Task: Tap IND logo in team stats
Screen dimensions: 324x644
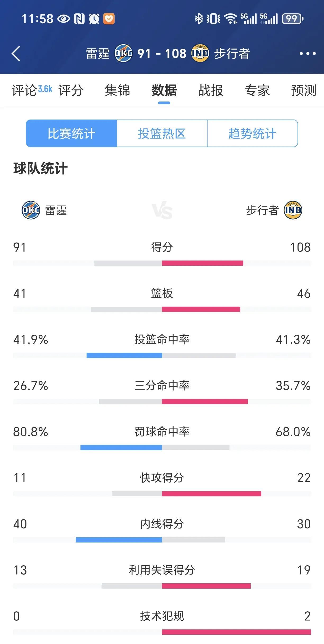Action: tap(293, 210)
